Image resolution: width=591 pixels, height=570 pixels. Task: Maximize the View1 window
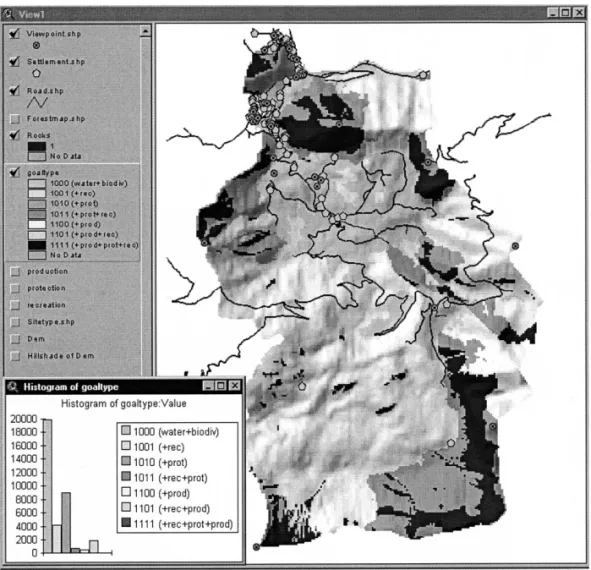point(565,12)
